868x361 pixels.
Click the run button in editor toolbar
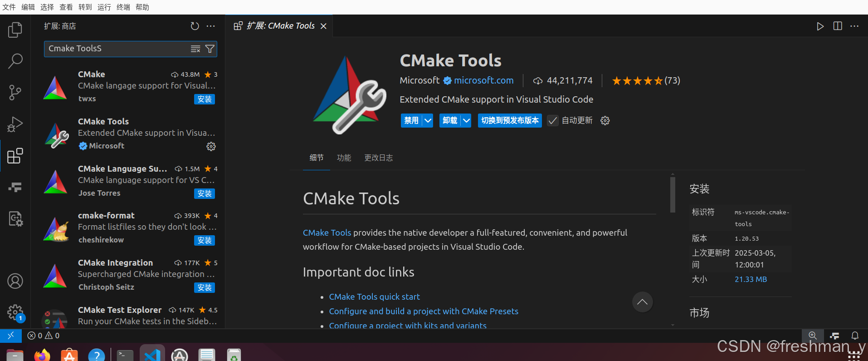point(820,26)
